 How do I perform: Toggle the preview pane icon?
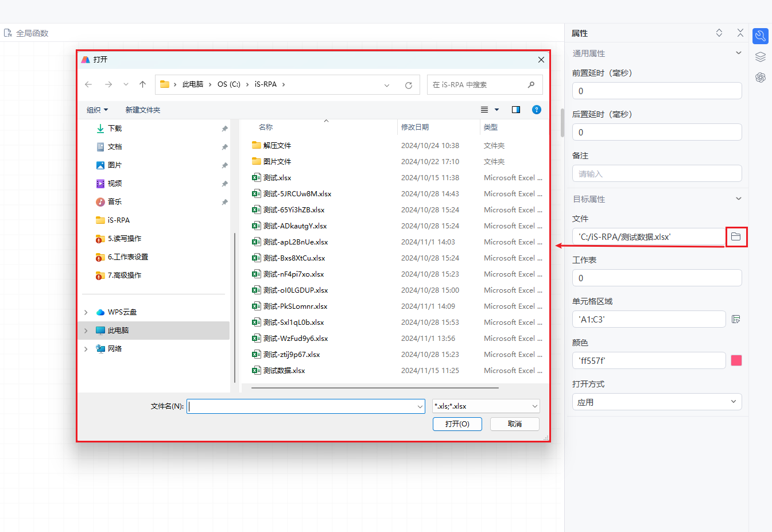(x=516, y=110)
